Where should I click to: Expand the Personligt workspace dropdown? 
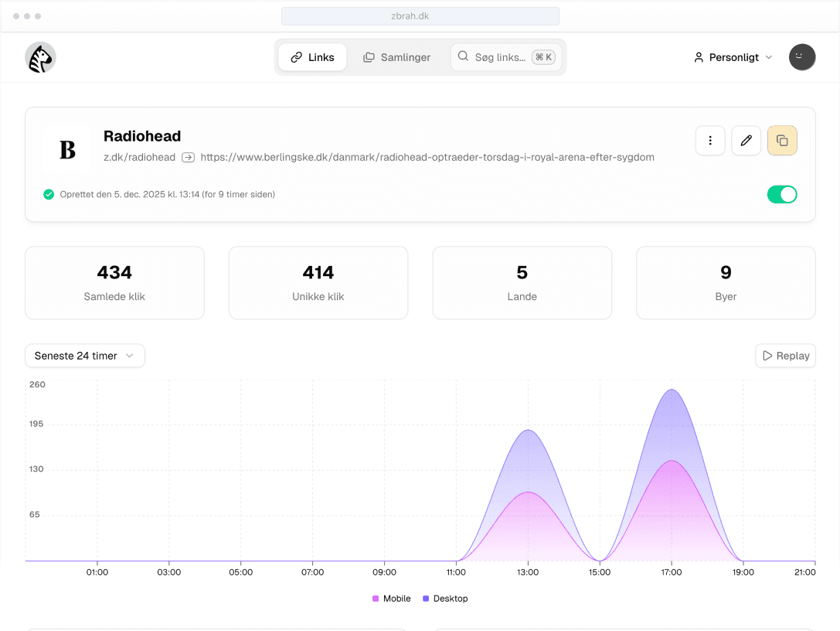pyautogui.click(x=733, y=57)
